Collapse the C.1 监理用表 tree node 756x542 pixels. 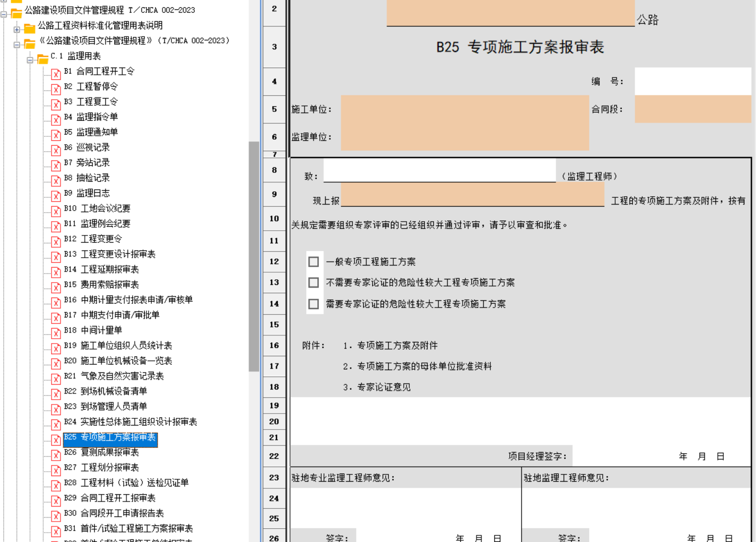point(30,60)
